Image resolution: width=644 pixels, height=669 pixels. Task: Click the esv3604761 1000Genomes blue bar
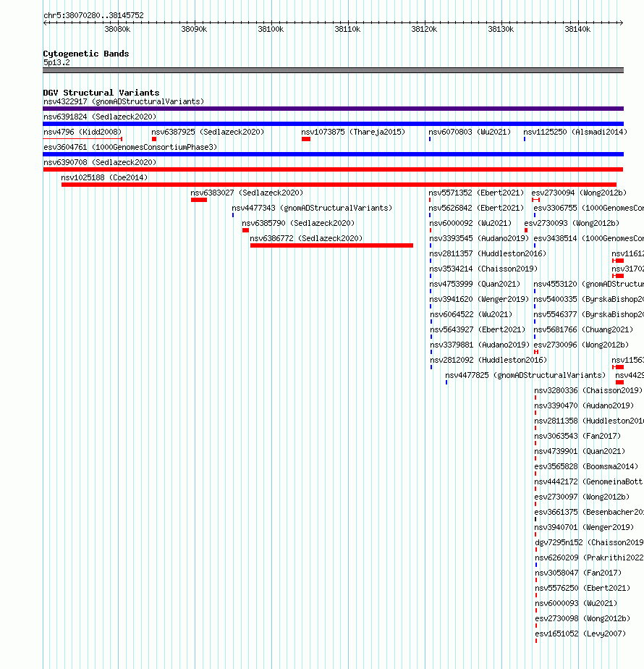pos(333,154)
